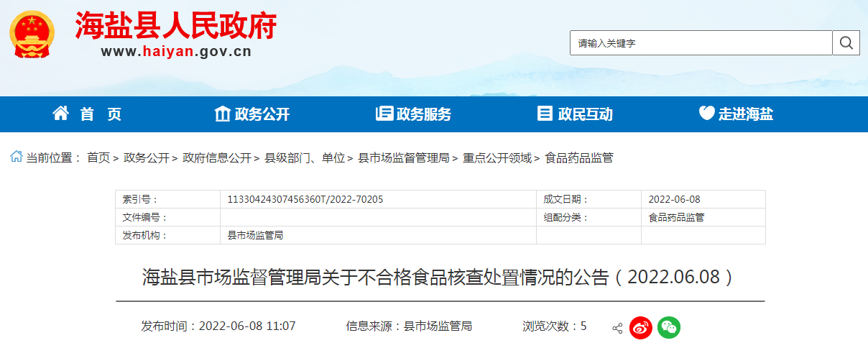Click the heart icon next to 走进海盐

[x=706, y=114]
